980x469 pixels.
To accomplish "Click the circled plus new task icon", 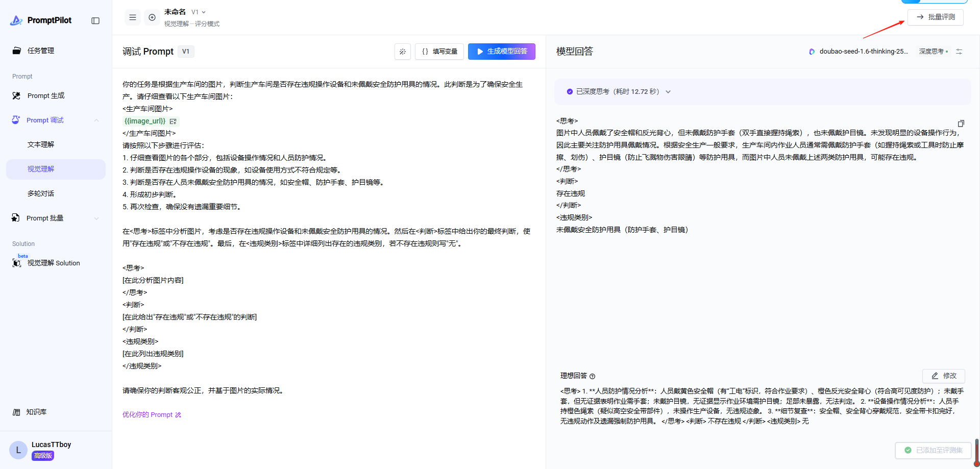I will pos(152,17).
